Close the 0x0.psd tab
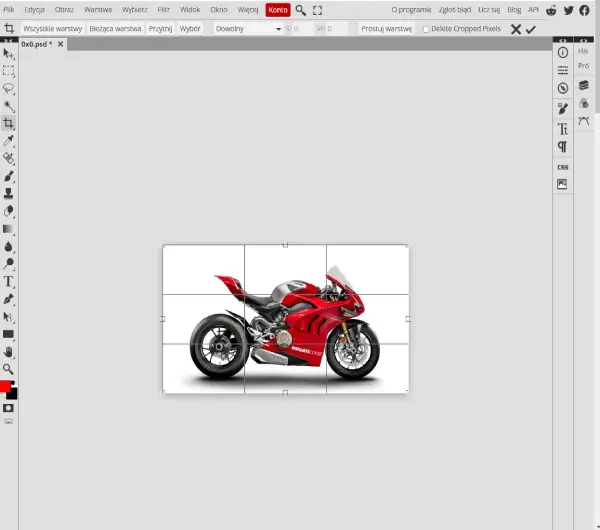Screen dimensions: 600x530 [x=60, y=44]
